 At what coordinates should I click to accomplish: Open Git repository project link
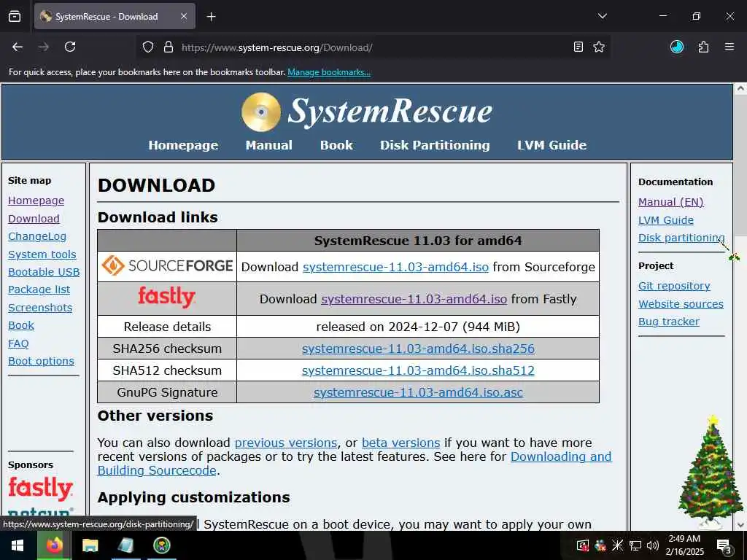pos(674,286)
